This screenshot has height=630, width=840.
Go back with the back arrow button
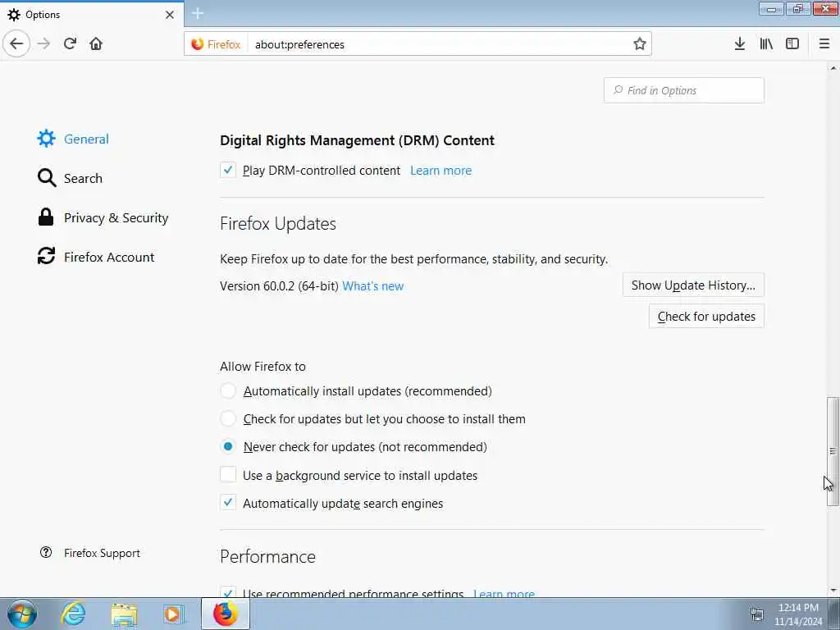[16, 44]
